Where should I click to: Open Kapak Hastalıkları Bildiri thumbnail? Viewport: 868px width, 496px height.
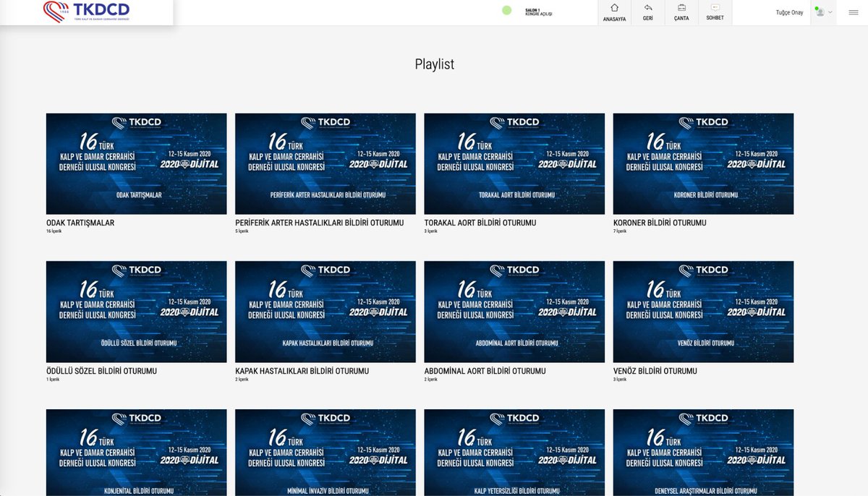click(325, 312)
